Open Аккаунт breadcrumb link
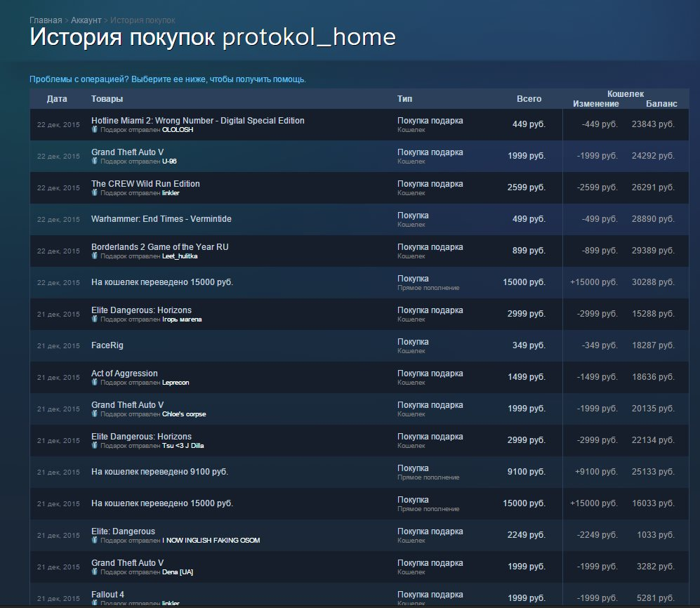Image resolution: width=700 pixels, height=608 pixels. pyautogui.click(x=86, y=20)
